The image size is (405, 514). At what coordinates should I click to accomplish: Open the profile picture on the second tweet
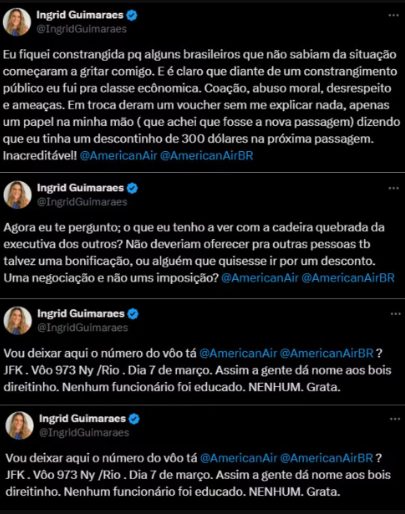click(17, 195)
